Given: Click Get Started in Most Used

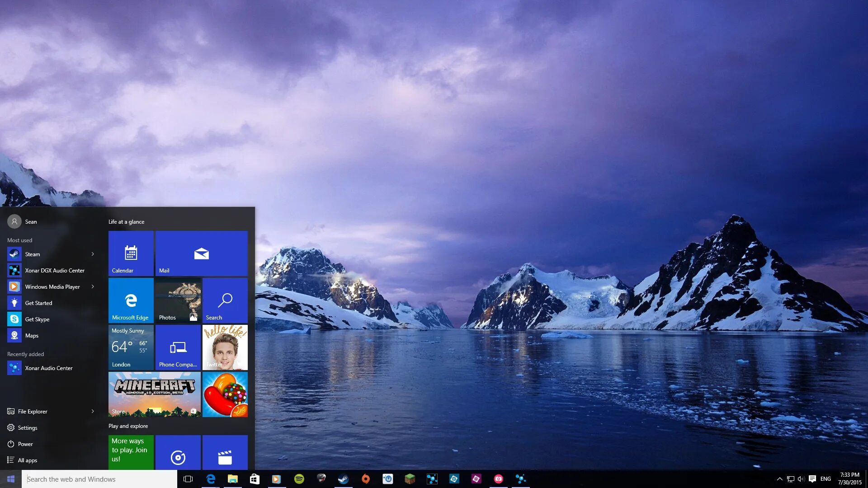Looking at the screenshot, I should coord(38,303).
